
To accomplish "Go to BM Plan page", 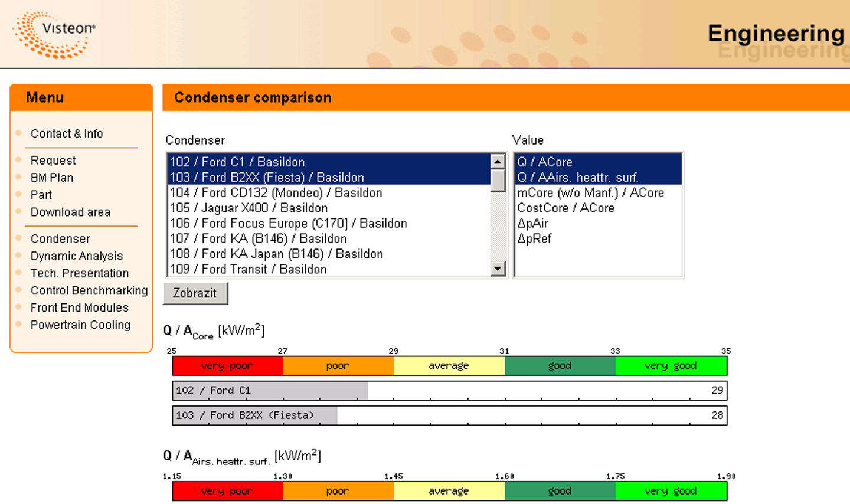I will [x=52, y=178].
